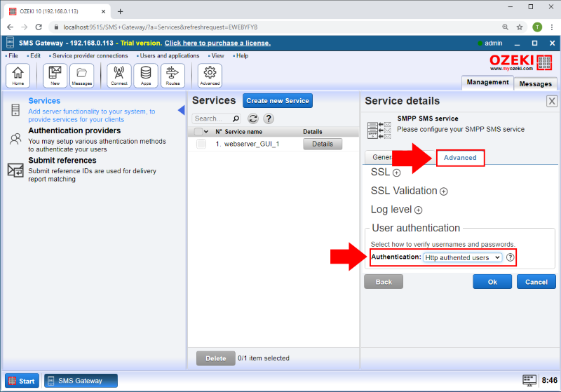Select SMS Gateway in the taskbar
Screen dimensions: 561x392
click(81, 381)
